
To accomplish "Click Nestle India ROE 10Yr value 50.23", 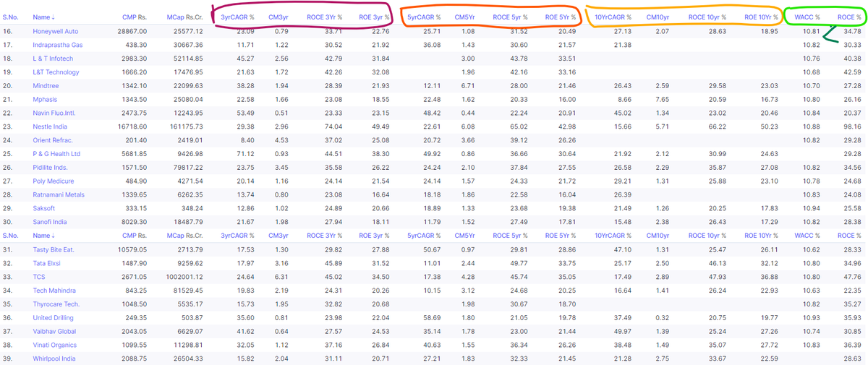I will (x=769, y=127).
